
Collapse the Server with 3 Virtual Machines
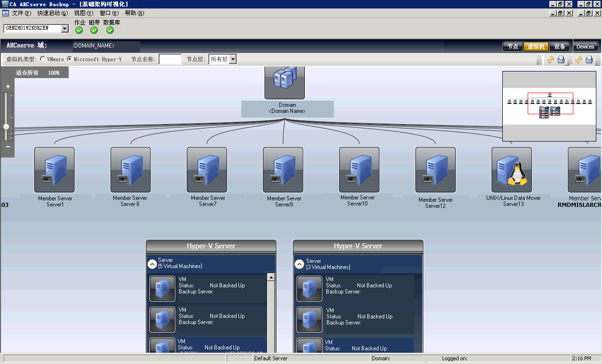(299, 264)
